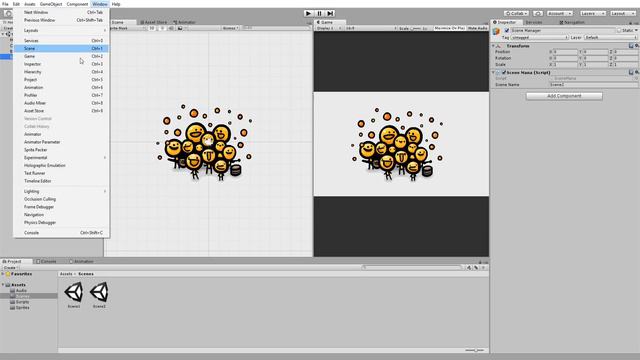640x360 pixels.
Task: Collapse the Assets tree in Project
Action: [3, 284]
